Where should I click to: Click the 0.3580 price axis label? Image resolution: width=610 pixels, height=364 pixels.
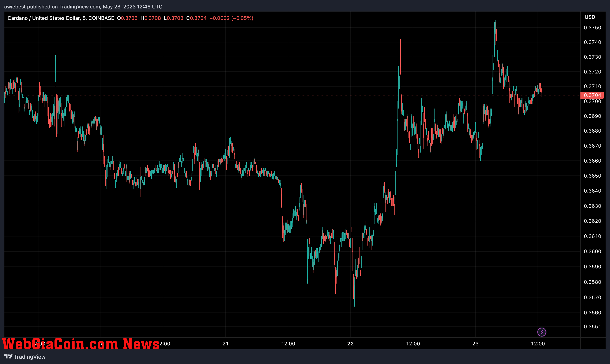[x=592, y=282]
